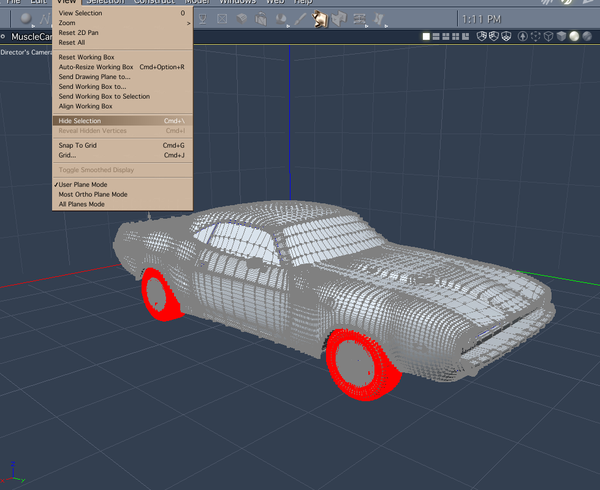Screen dimensions: 600x490
Task: Open the Grid... settings menu item
Action: [122, 155]
